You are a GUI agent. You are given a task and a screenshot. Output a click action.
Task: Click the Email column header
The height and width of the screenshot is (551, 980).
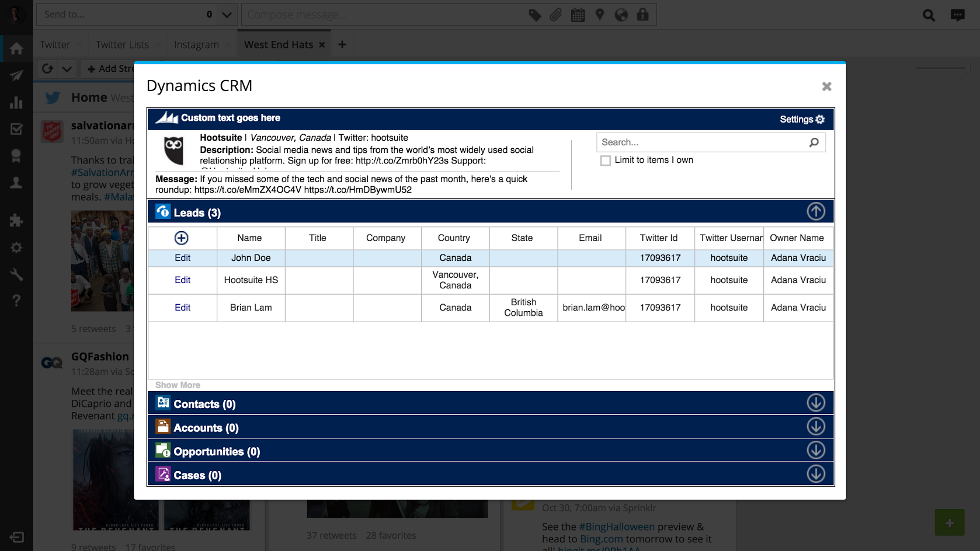590,238
